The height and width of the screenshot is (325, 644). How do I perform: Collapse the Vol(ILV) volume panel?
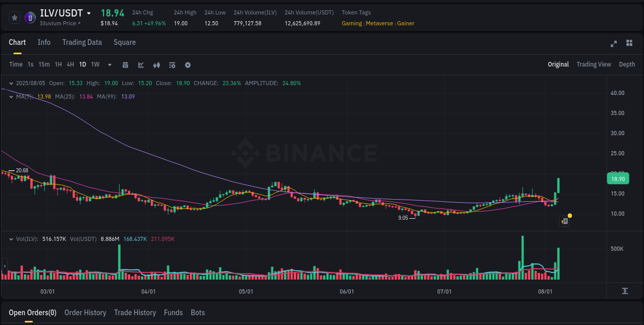click(x=11, y=239)
